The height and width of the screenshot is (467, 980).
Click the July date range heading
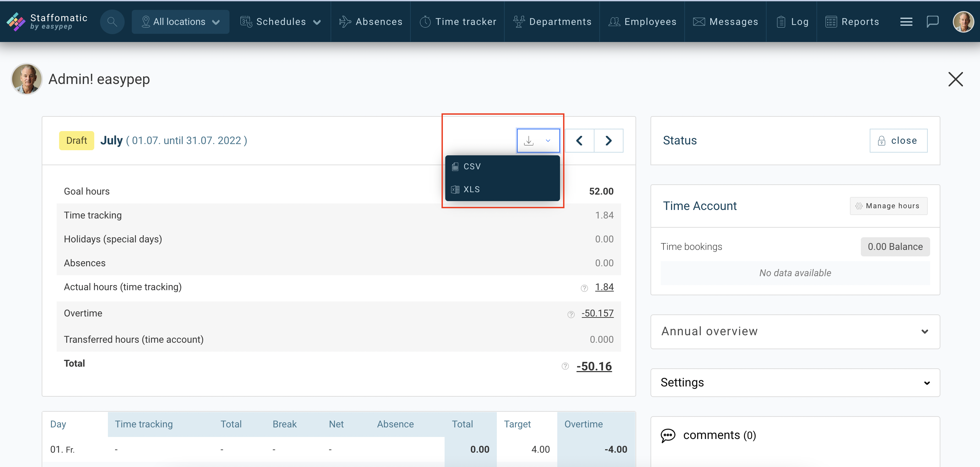point(173,140)
